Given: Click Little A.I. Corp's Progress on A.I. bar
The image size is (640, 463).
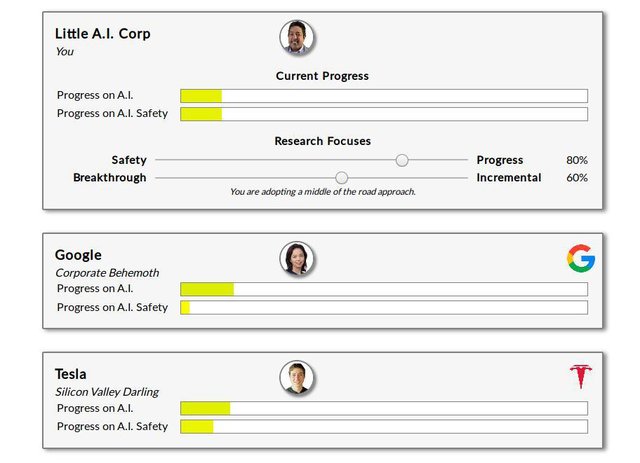Looking at the screenshot, I should point(384,96).
